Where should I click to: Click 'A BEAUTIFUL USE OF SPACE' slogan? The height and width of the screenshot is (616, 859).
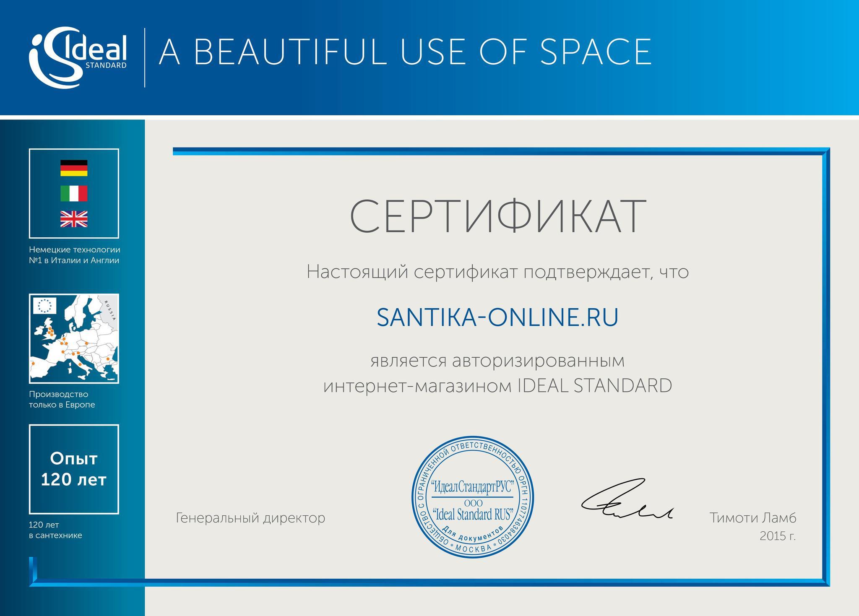pos(405,52)
